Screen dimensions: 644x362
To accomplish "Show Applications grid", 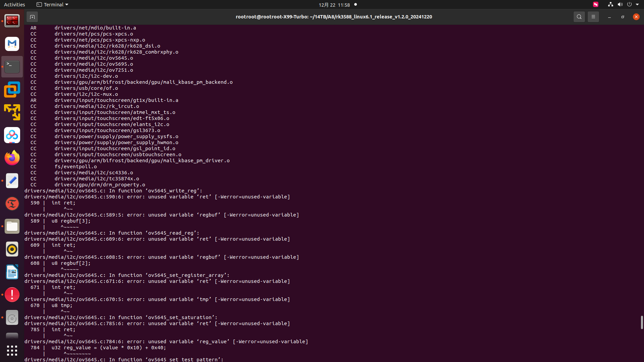I will pos(12,351).
